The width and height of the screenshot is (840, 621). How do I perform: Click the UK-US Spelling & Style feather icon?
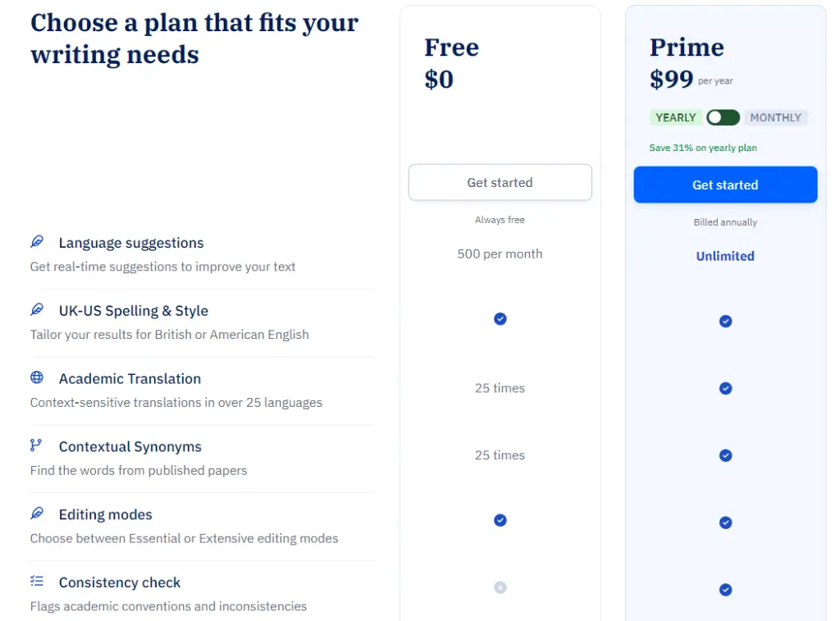tap(37, 310)
